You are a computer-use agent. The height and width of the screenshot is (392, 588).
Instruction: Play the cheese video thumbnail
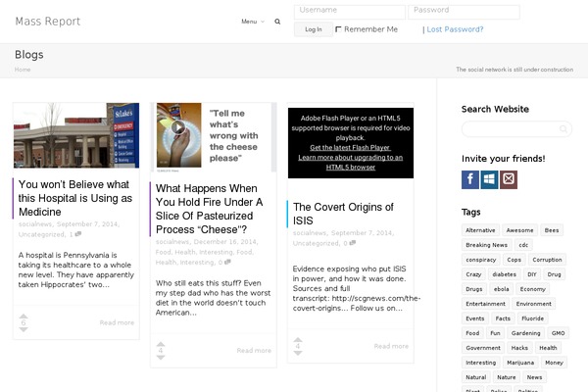point(178,127)
